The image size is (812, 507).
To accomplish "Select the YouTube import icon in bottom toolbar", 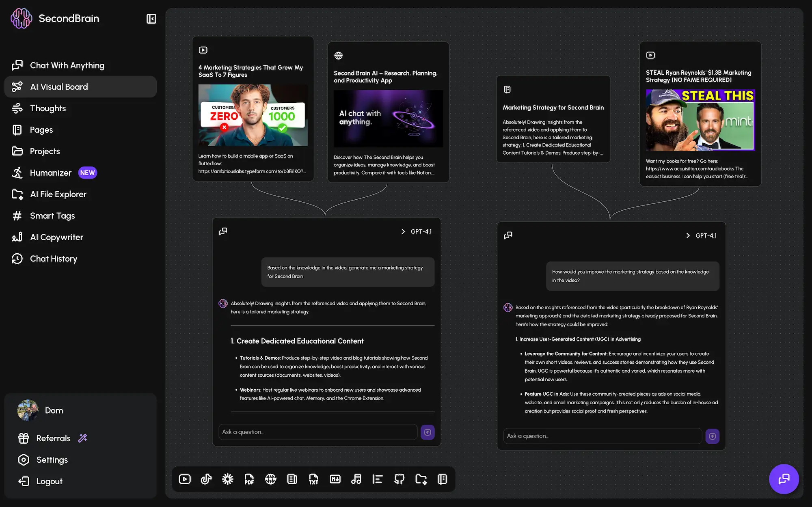I will click(185, 479).
